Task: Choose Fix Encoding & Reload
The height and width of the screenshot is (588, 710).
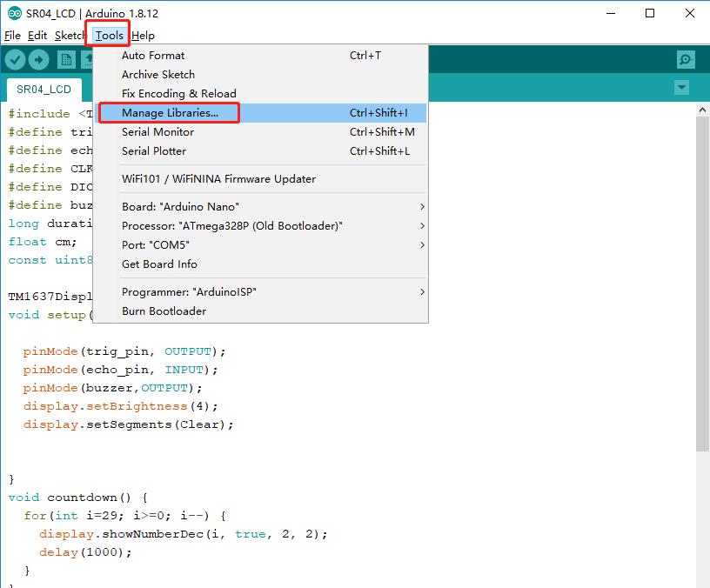Action: 178,94
